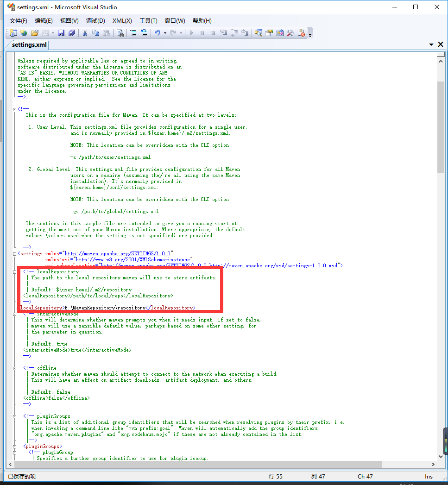Open the Undo history dropdown arrow
The height and width of the screenshot is (485, 448).
coord(165,33)
